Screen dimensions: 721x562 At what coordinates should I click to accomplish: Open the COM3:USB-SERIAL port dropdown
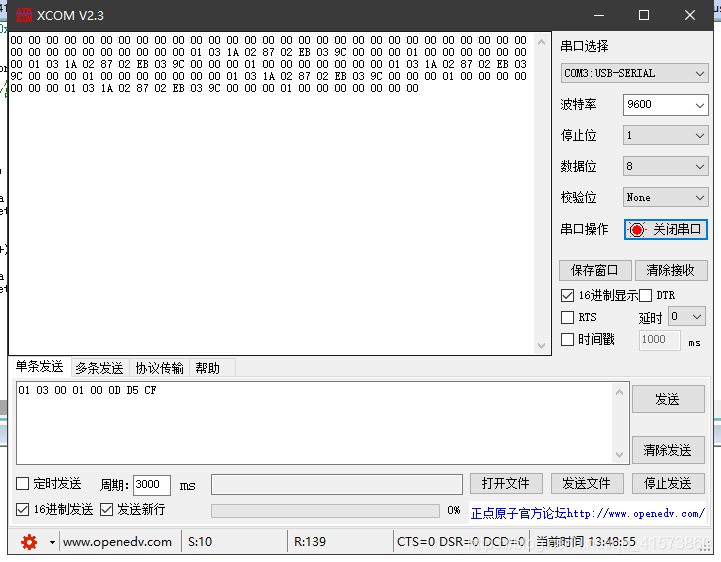point(634,73)
